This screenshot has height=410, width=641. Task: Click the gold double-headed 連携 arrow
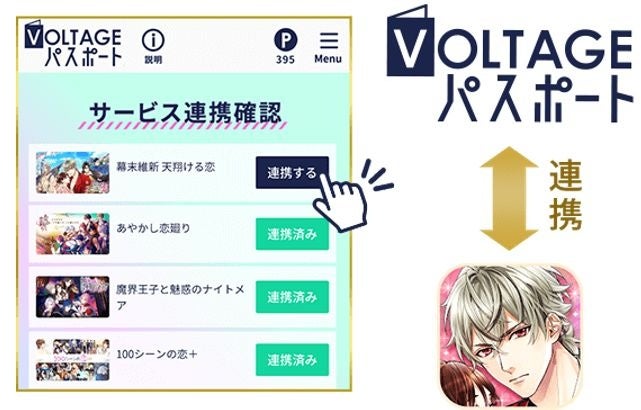[x=509, y=198]
